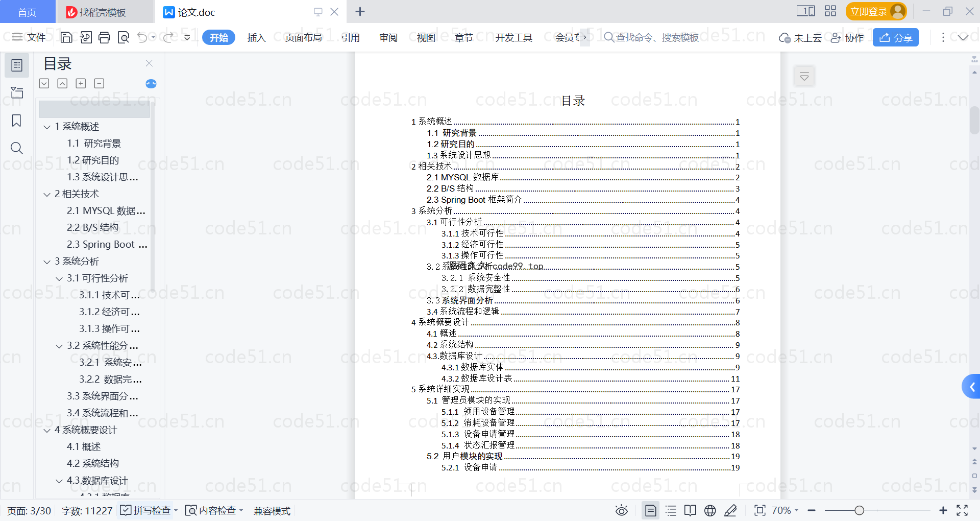Toggle 拼写检查 in status bar
Image resolution: width=980 pixels, height=521 pixels.
[146, 510]
